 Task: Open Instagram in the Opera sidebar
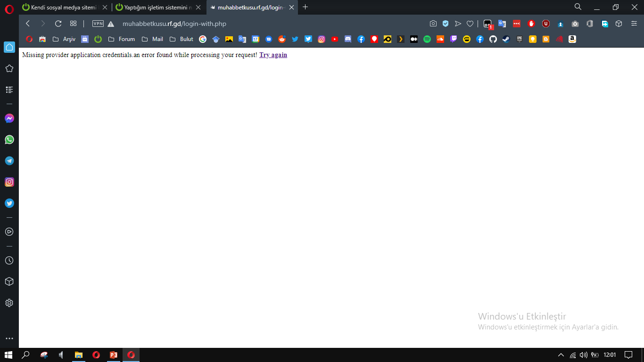tap(9, 182)
